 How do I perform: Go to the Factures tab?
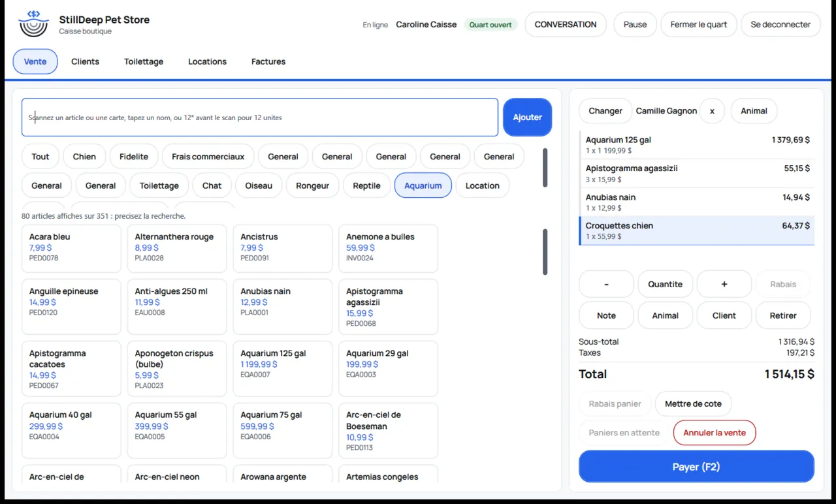[x=268, y=61]
